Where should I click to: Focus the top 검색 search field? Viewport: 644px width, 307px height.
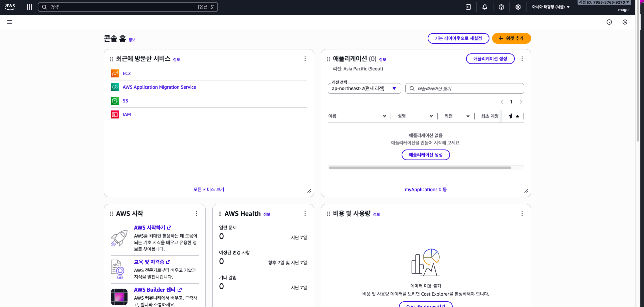[128, 7]
